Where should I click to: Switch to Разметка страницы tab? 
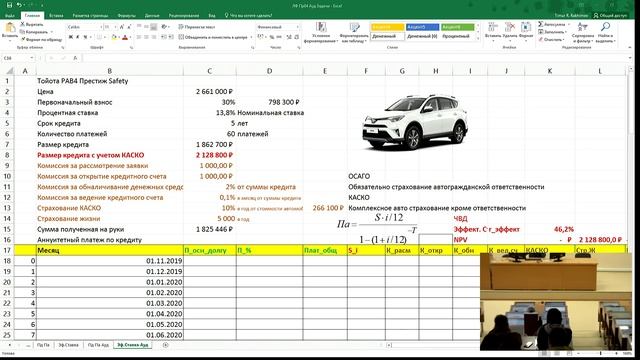(x=90, y=16)
